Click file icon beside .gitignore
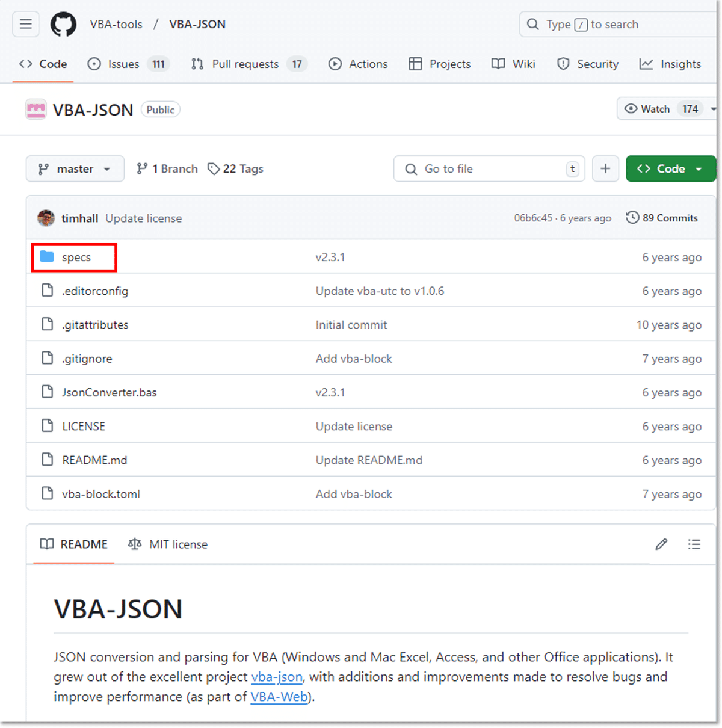 (x=47, y=358)
